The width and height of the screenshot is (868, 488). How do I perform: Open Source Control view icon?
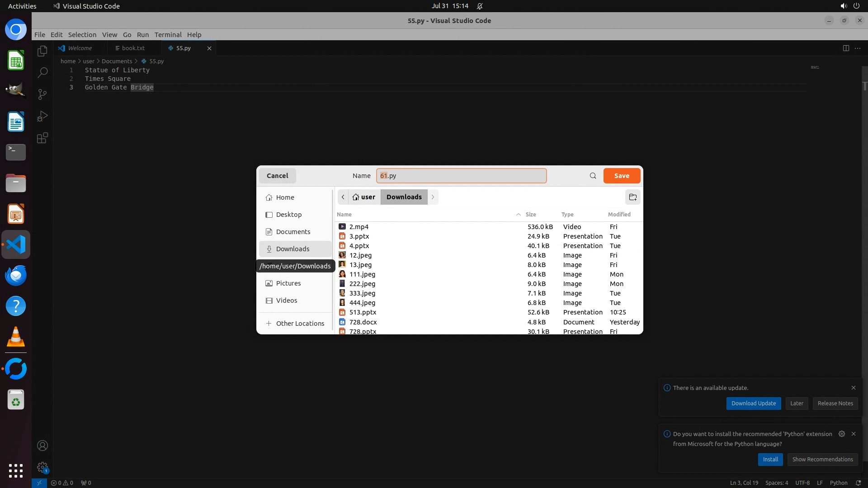click(x=42, y=94)
